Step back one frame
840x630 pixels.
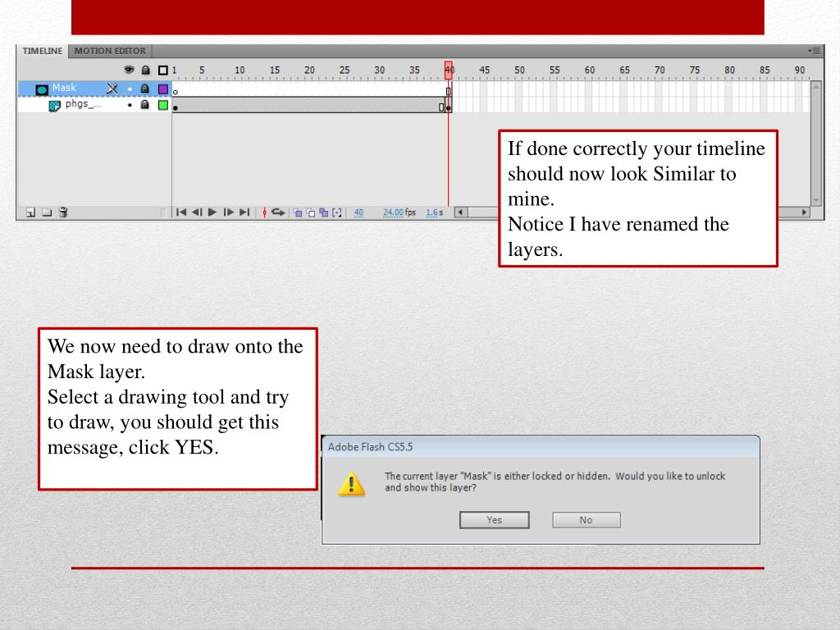pos(197,212)
